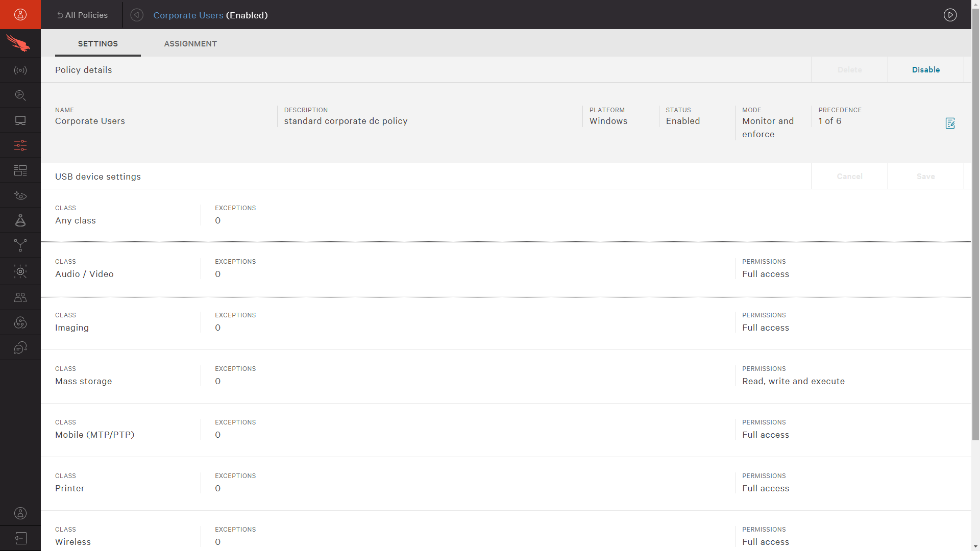
Task: Click policy name Corporate Users field
Action: 89,120
